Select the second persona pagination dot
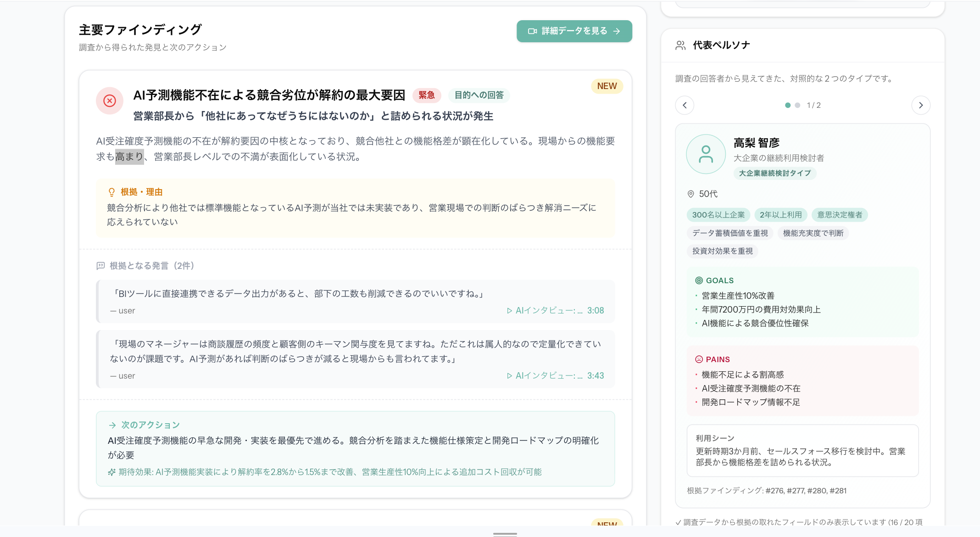 [x=797, y=105]
